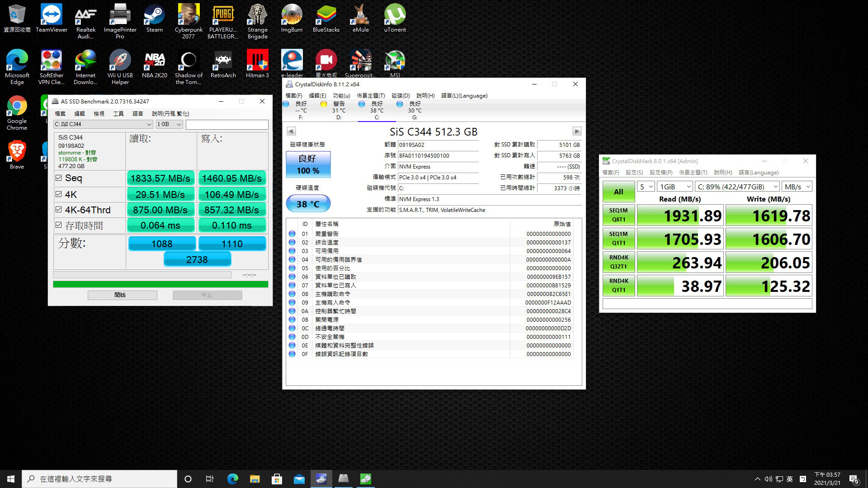Toggle the 4K test checkbox

[x=58, y=194]
